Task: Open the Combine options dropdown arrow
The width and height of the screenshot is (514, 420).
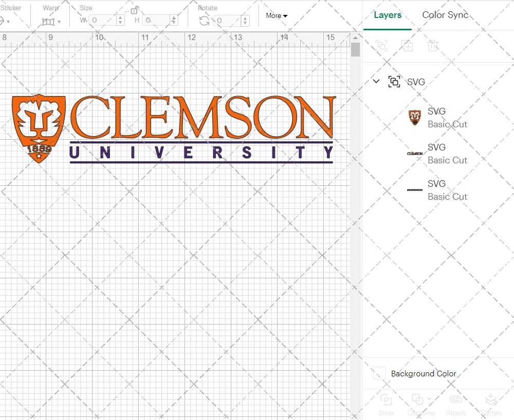Action: click(x=428, y=399)
